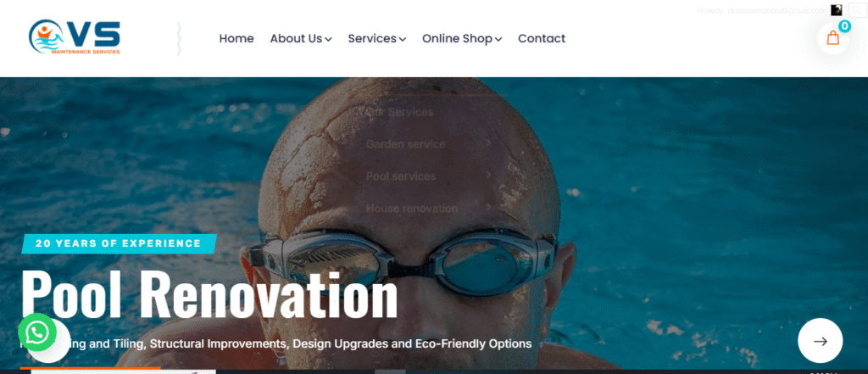Click the VS Maintenance Services logo

tap(75, 37)
